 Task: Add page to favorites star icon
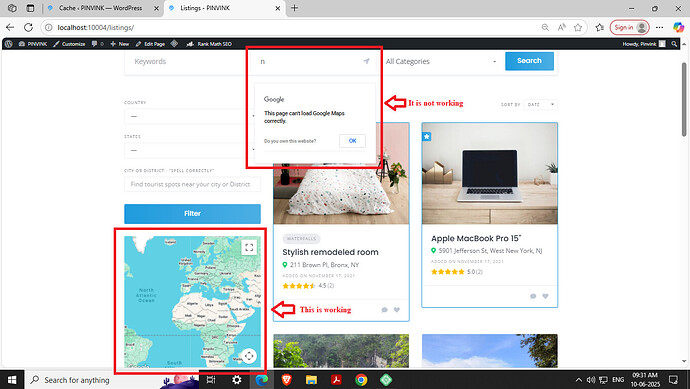578,27
